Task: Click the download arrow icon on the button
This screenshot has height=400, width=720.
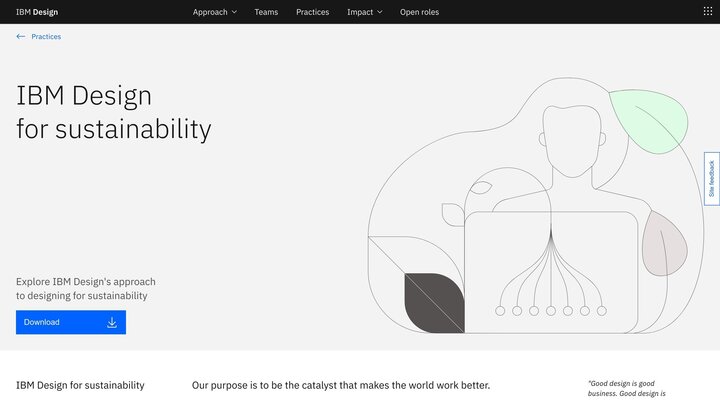Action: 112,322
